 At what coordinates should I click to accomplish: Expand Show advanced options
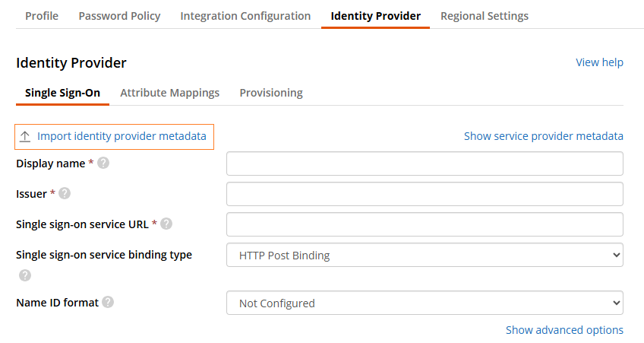coord(564,329)
